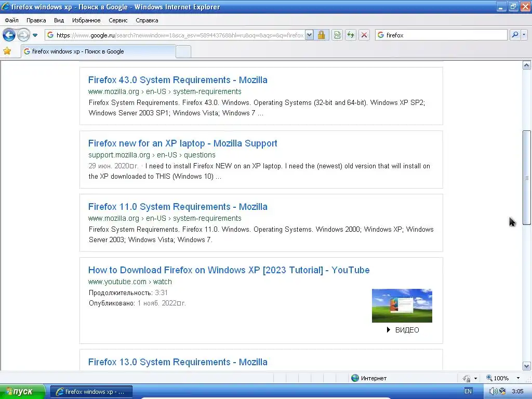
Task: Open the Сервис menu
Action: tap(118, 20)
